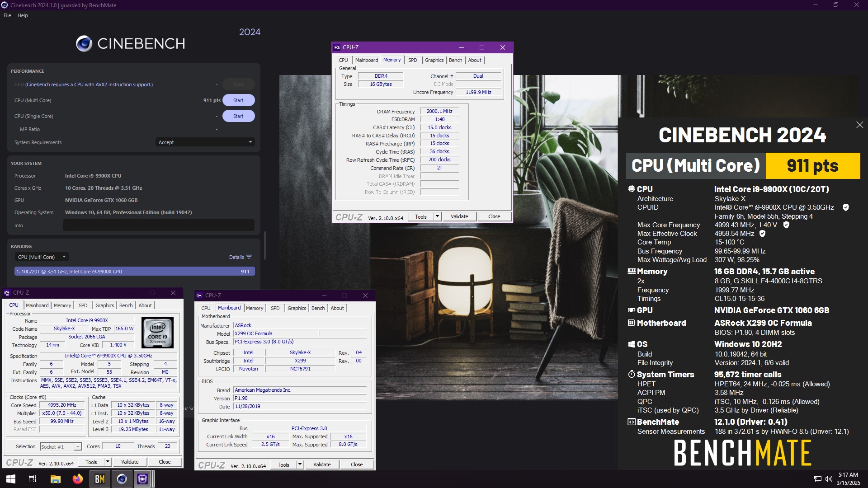Screen dimensions: 868x488
Task: Open the File menu in Cinebench
Action: pos(7,15)
